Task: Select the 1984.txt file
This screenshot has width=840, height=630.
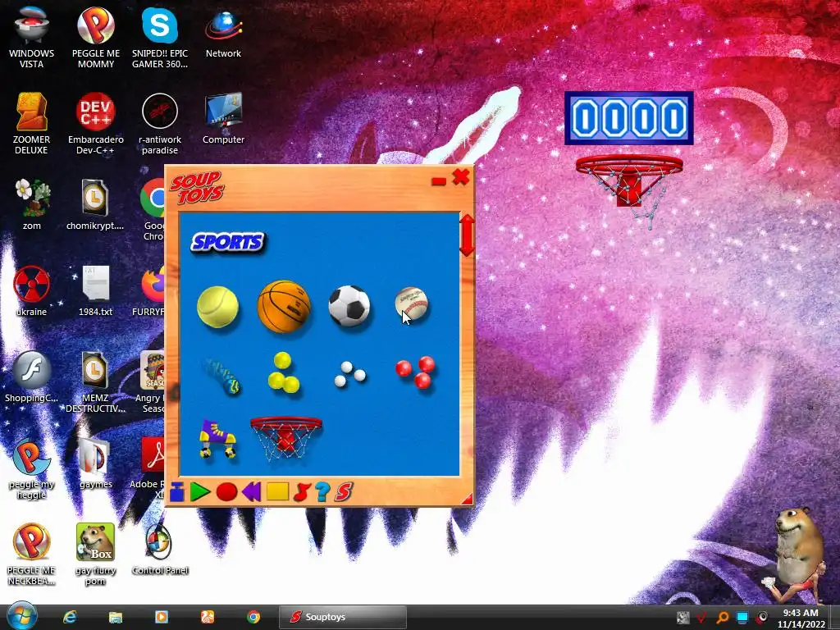Action: pyautogui.click(x=95, y=291)
